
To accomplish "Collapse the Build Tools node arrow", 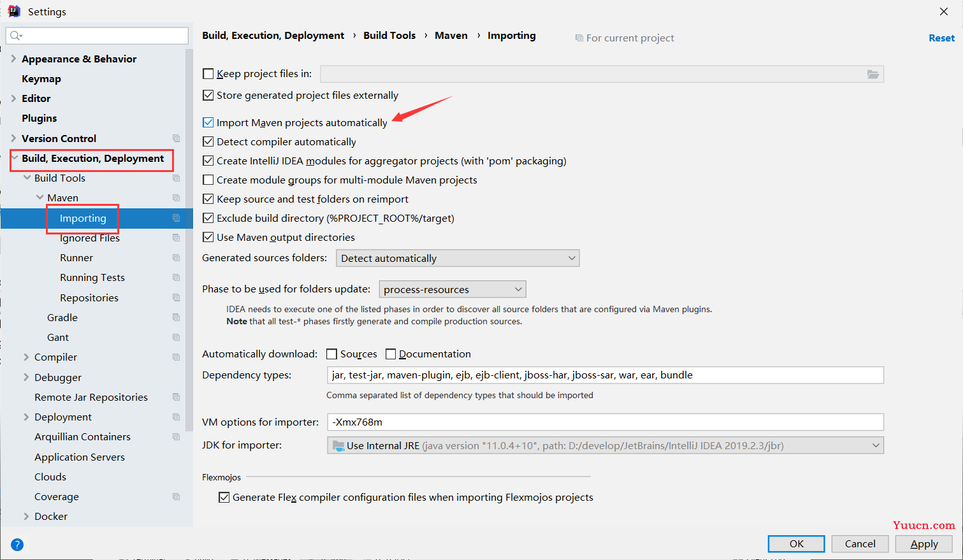I will tap(27, 178).
